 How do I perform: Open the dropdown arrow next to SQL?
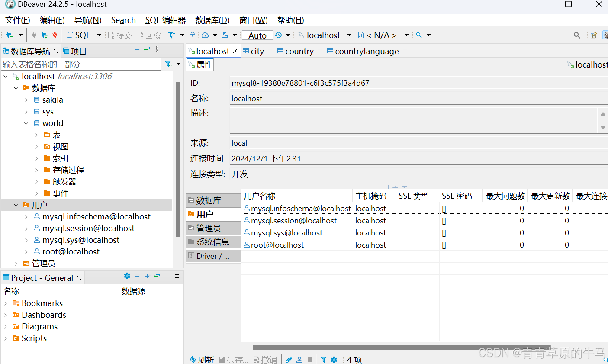(x=99, y=35)
